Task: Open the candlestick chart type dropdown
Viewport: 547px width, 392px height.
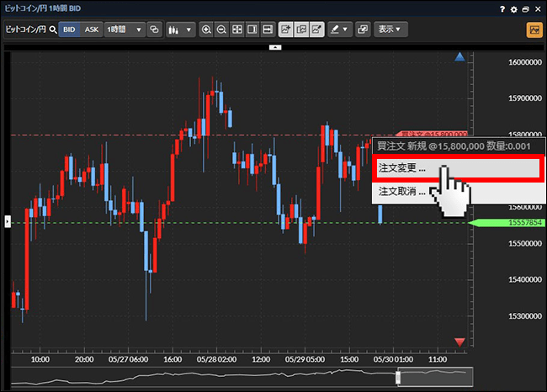Action: (x=179, y=29)
